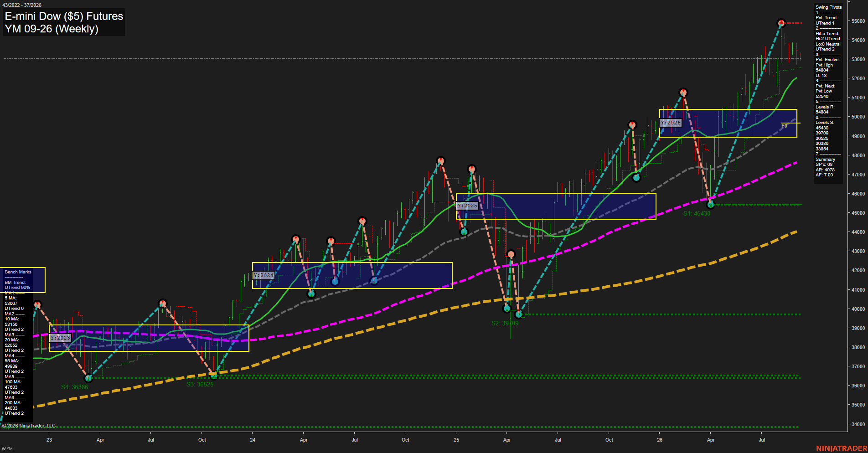The width and height of the screenshot is (868, 453).
Task: Click the 26 year label on time axis
Action: pyautogui.click(x=660, y=440)
